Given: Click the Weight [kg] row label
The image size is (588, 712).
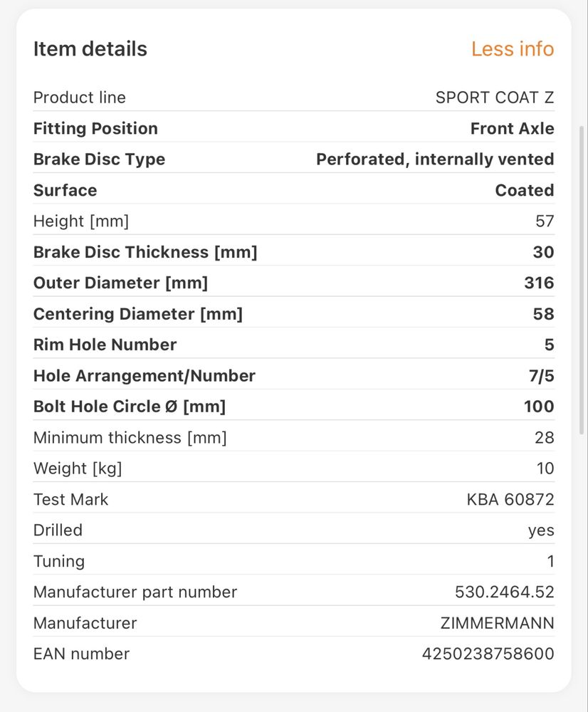Looking at the screenshot, I should pyautogui.click(x=78, y=468).
